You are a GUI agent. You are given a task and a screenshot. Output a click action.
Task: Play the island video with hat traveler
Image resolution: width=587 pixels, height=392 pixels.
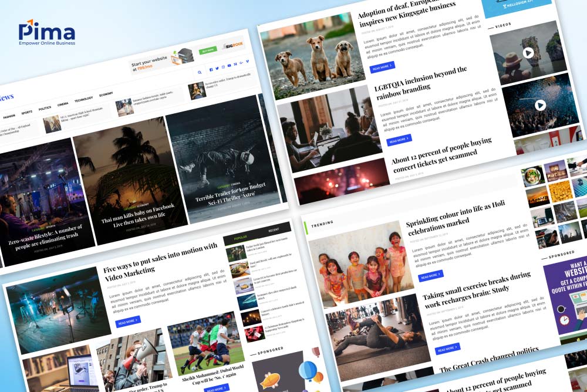(528, 53)
